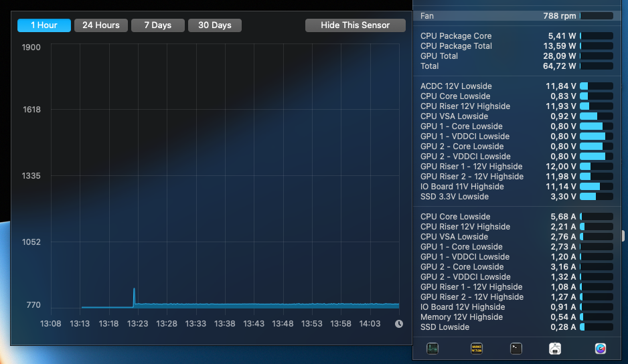Select CPU Core Lowside 0,83 V row
This screenshot has width=628, height=364.
(x=517, y=96)
